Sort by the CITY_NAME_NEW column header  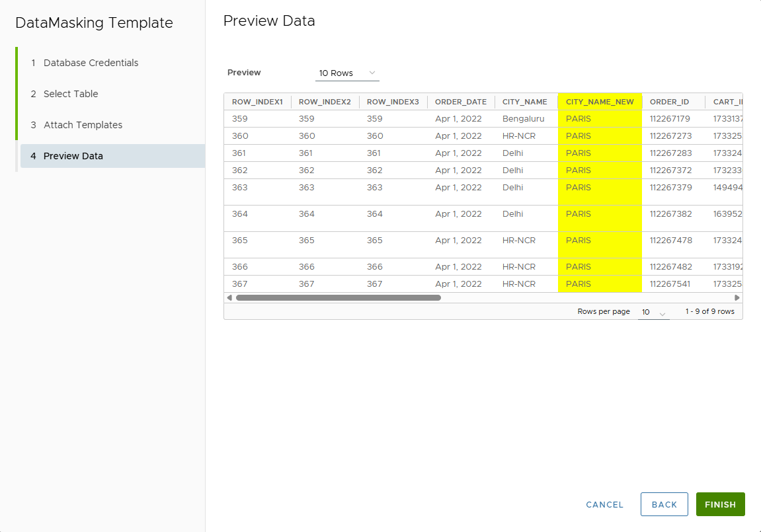tap(600, 102)
